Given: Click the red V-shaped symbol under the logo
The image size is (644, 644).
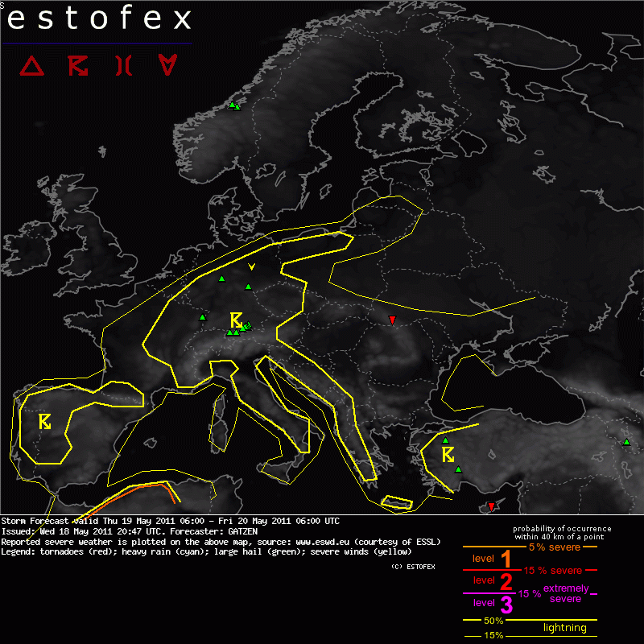Looking at the screenshot, I should tap(167, 65).
